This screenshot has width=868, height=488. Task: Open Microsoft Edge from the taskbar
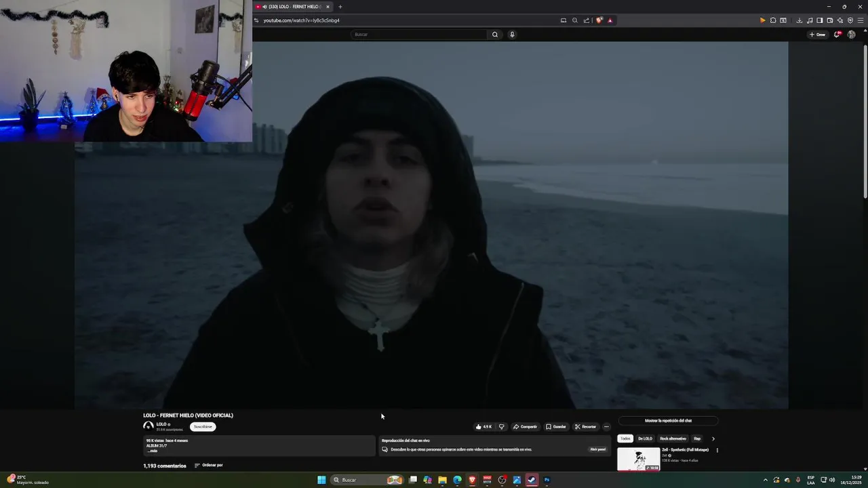457,480
